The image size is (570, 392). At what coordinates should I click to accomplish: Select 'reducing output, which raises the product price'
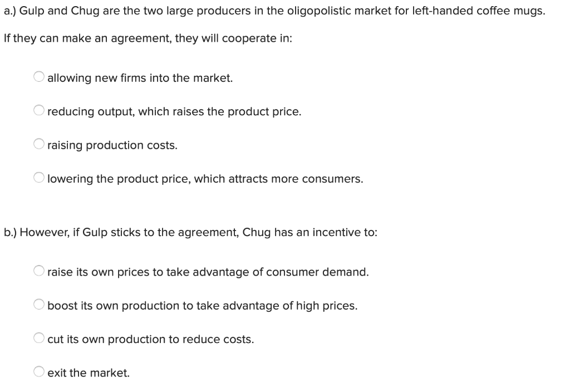pos(38,110)
